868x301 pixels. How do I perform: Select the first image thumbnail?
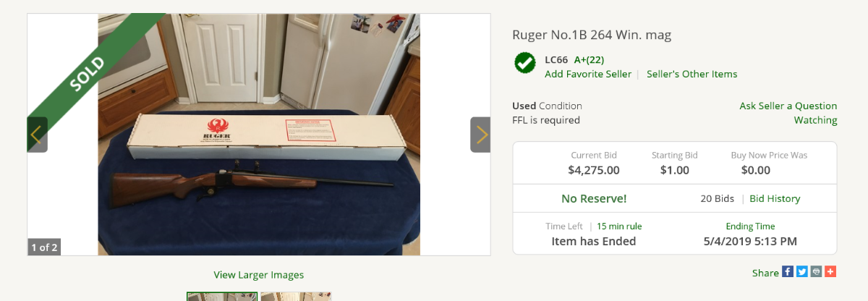click(x=222, y=297)
